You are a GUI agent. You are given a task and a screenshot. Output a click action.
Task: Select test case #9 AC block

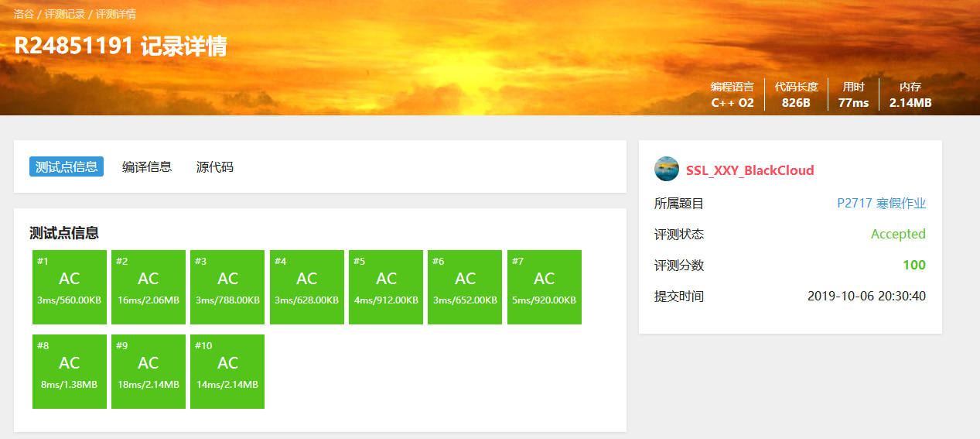[149, 372]
